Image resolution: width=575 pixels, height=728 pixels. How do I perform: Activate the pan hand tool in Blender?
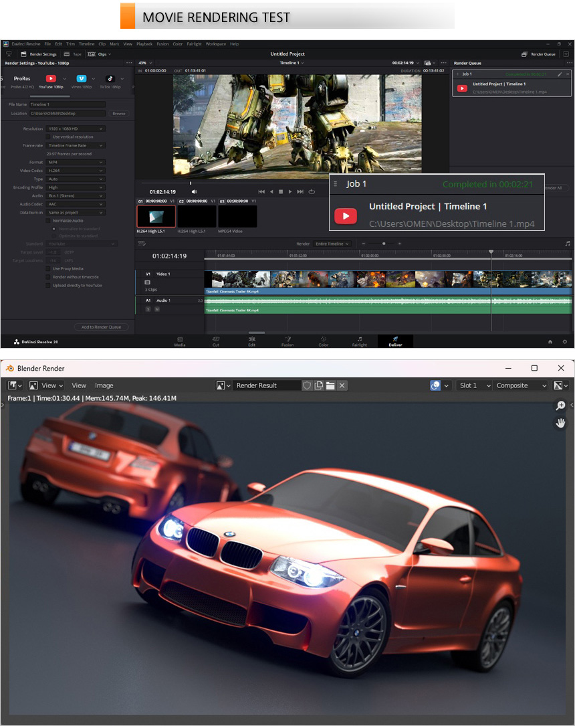[x=560, y=423]
